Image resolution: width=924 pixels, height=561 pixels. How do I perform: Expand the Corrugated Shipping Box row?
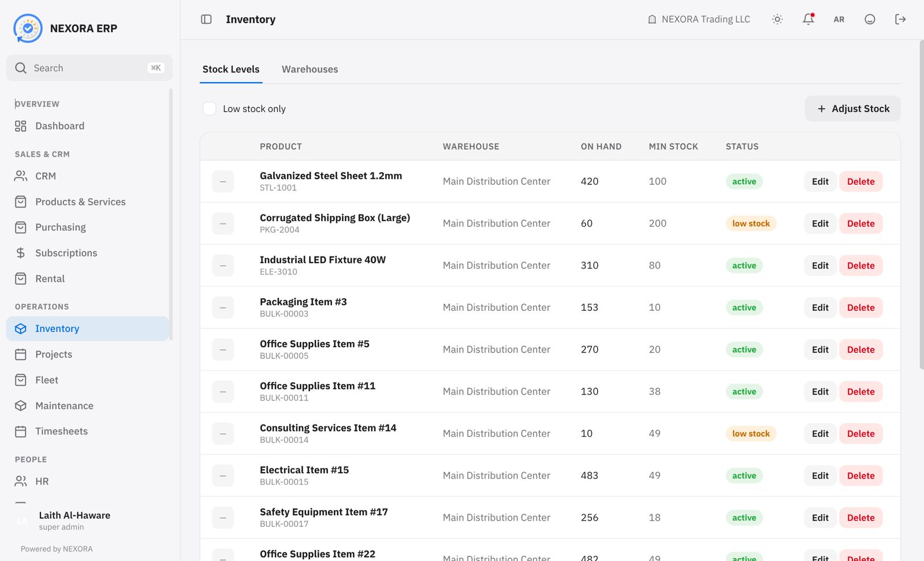click(x=223, y=224)
